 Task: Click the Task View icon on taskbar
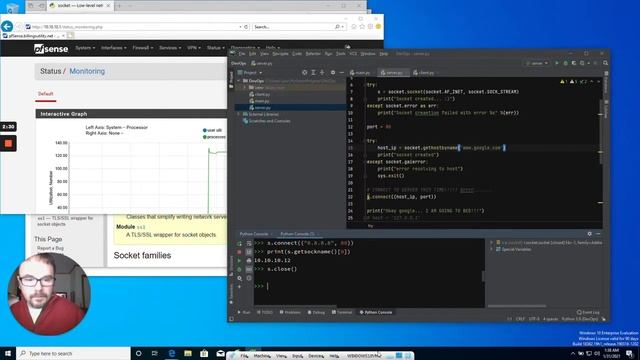(x=155, y=353)
